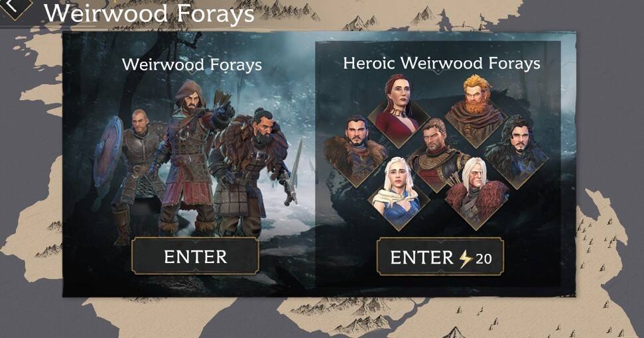644x338 pixels.
Task: Choose the white-haired man with red fur portrait
Action: [476, 192]
